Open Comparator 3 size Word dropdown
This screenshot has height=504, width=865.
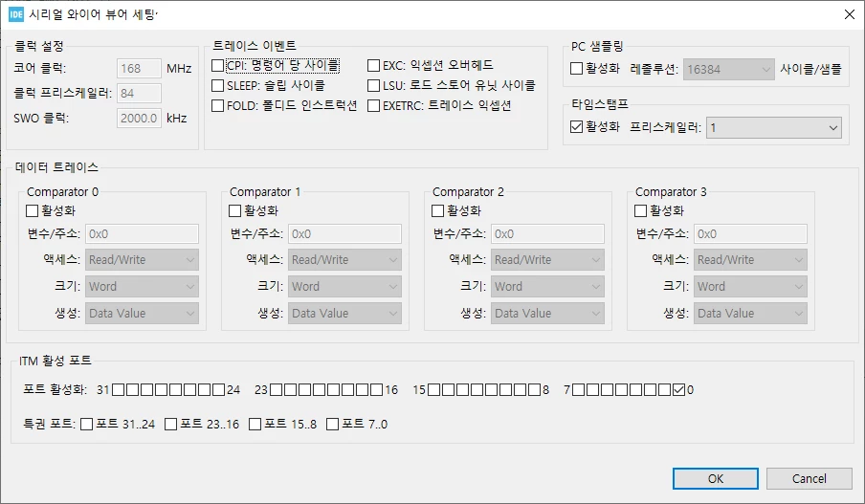pyautogui.click(x=750, y=286)
